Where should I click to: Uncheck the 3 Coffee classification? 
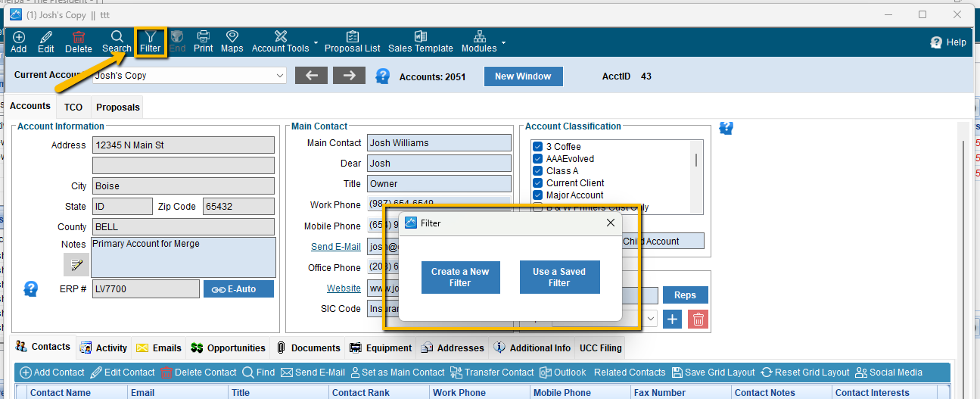coord(537,147)
